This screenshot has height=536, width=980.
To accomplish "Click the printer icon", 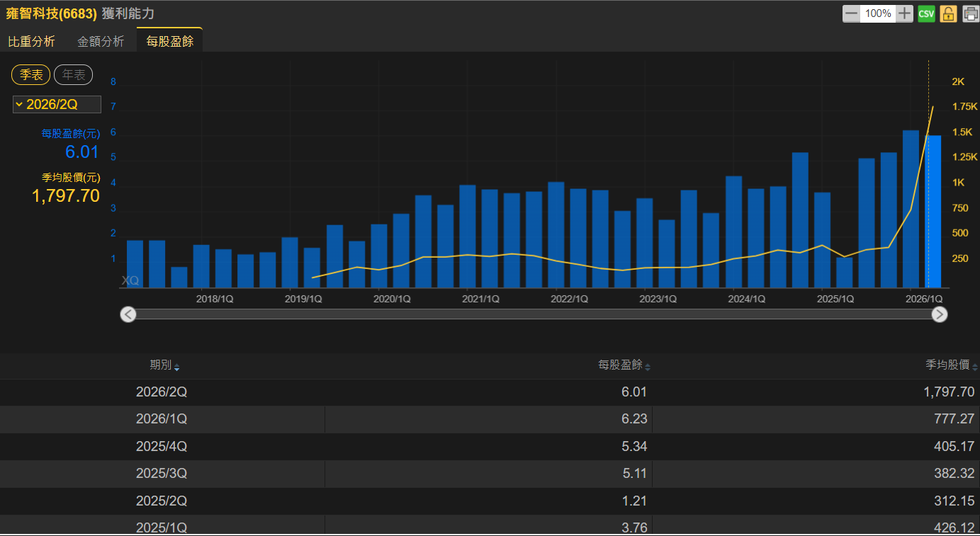I will (x=970, y=13).
